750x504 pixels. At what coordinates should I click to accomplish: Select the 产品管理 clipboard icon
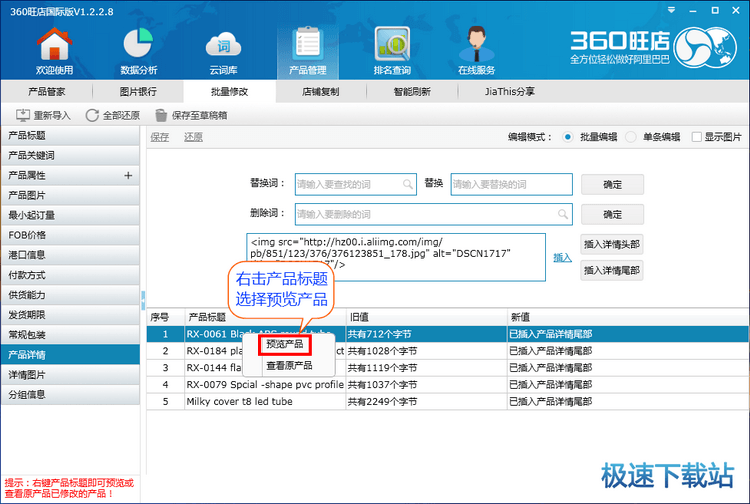click(308, 44)
